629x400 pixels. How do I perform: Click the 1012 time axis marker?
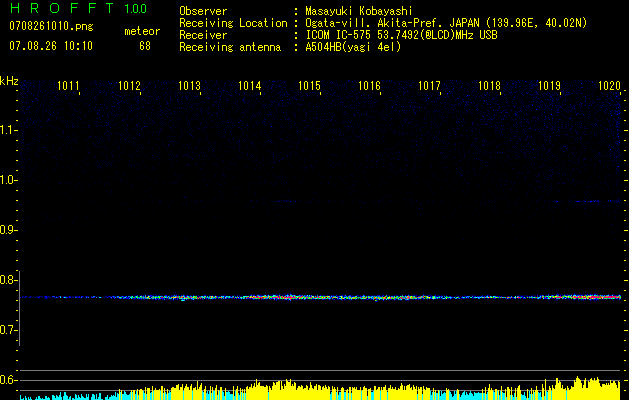129,85
